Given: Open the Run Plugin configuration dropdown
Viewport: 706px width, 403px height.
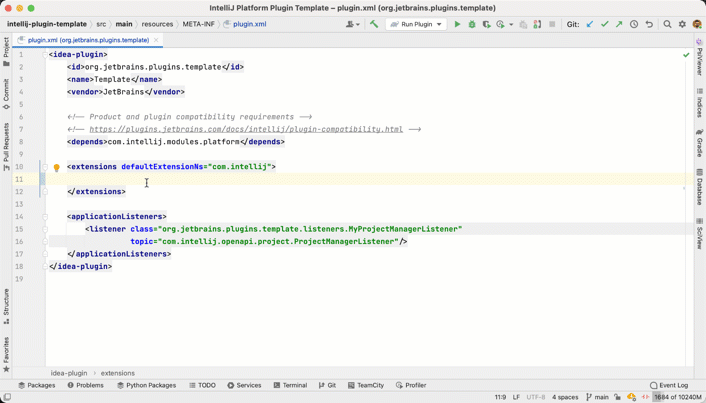Looking at the screenshot, I should tap(416, 24).
